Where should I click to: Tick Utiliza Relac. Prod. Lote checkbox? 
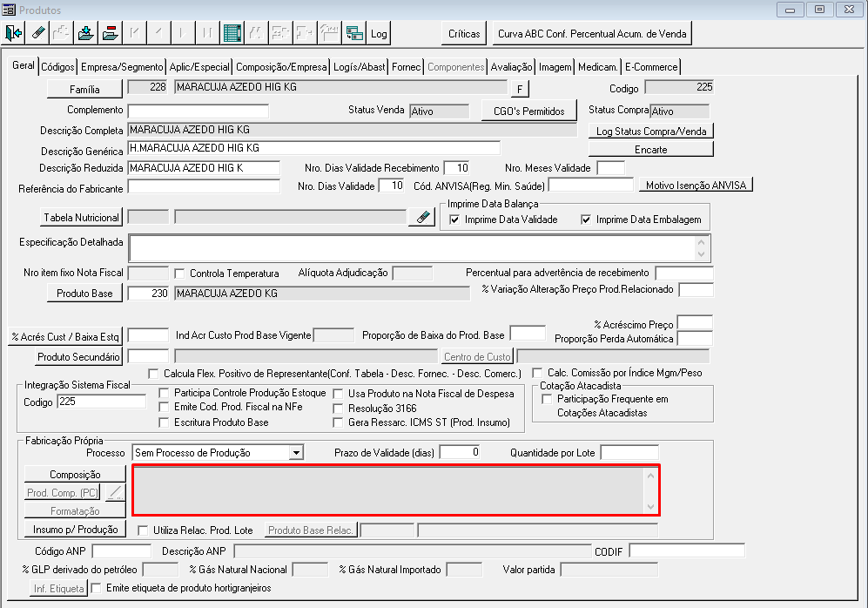143,530
